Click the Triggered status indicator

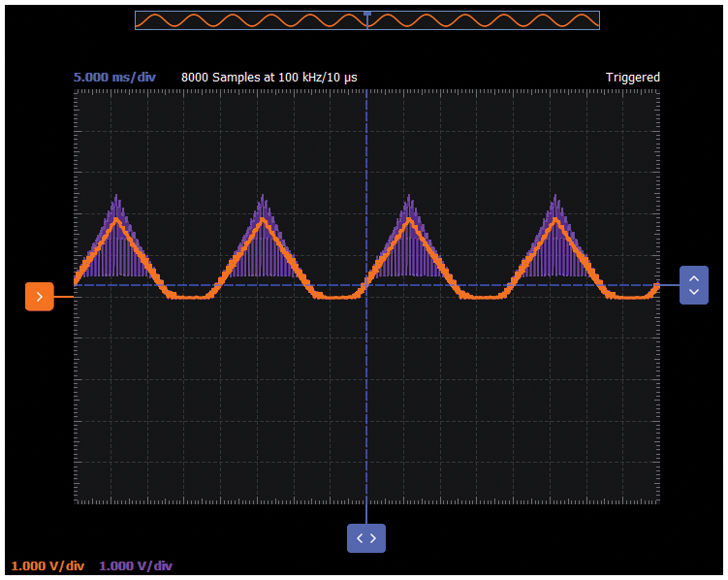click(x=632, y=78)
